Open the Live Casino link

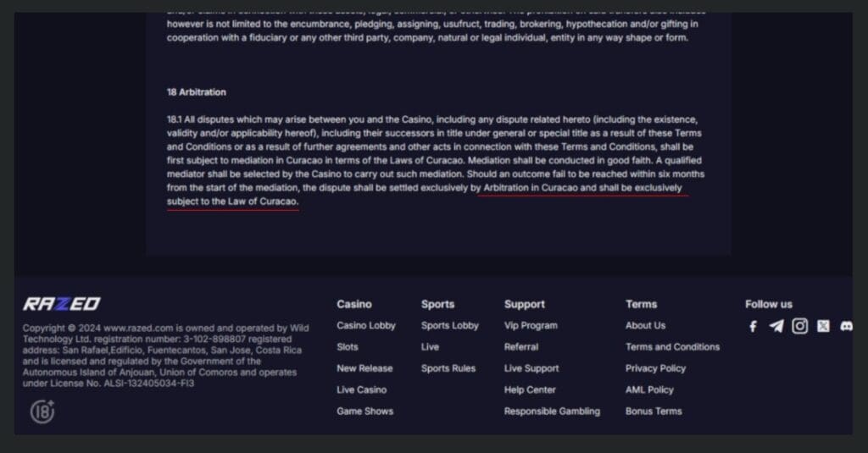click(x=361, y=389)
